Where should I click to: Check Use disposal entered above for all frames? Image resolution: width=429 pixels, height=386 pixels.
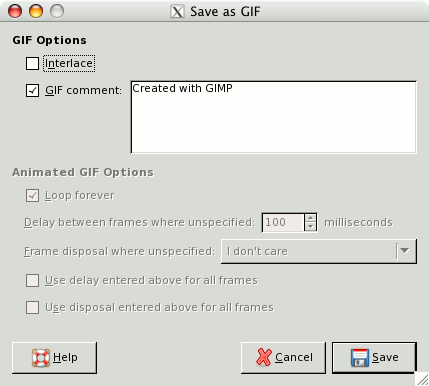tap(32, 307)
